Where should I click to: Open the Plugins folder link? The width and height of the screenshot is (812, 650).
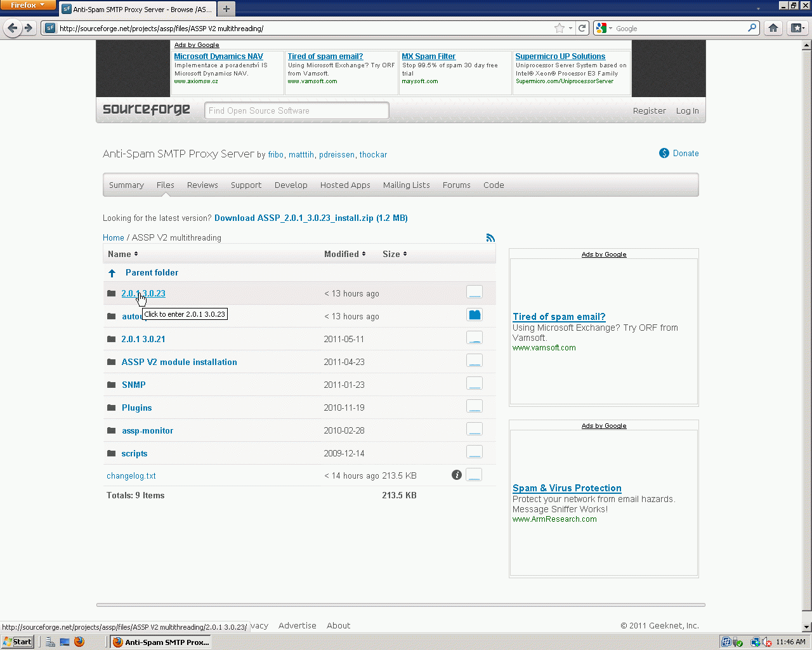pyautogui.click(x=137, y=408)
